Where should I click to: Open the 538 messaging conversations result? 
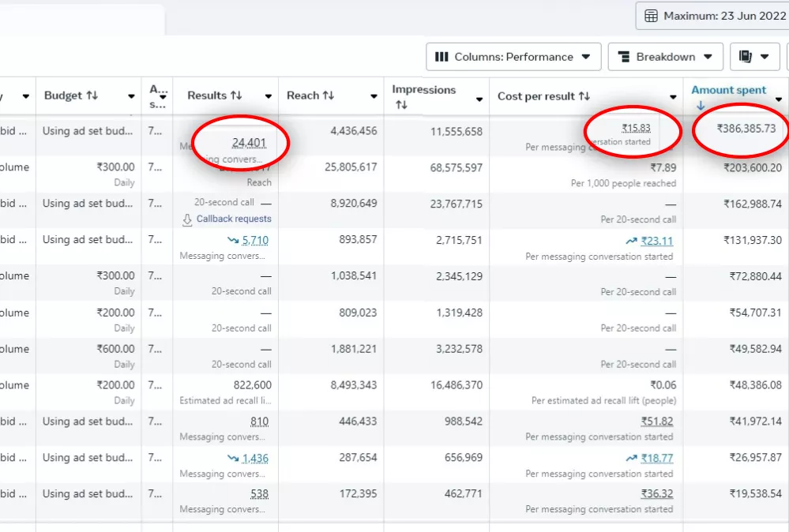(x=259, y=494)
